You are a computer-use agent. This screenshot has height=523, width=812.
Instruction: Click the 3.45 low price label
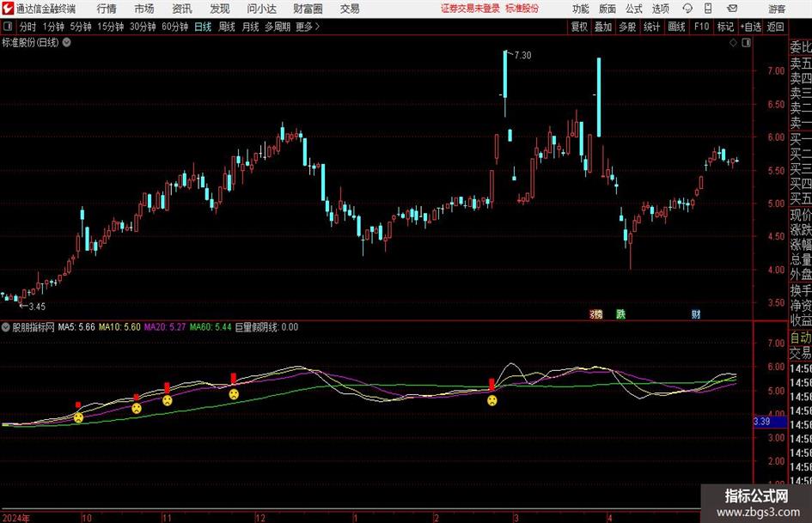[37, 307]
